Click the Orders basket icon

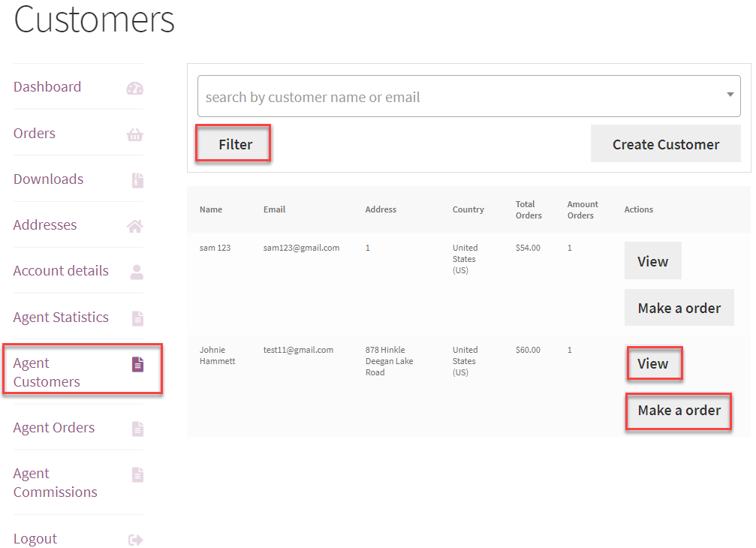[135, 135]
